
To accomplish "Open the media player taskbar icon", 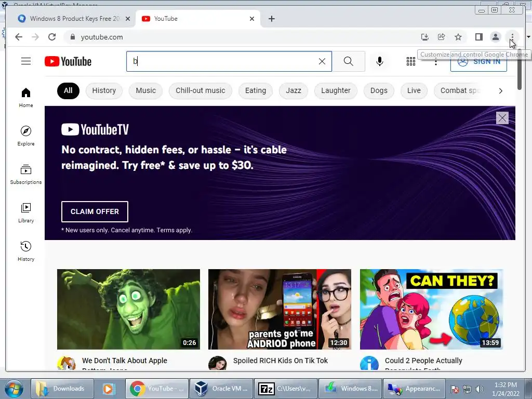I will [109, 389].
